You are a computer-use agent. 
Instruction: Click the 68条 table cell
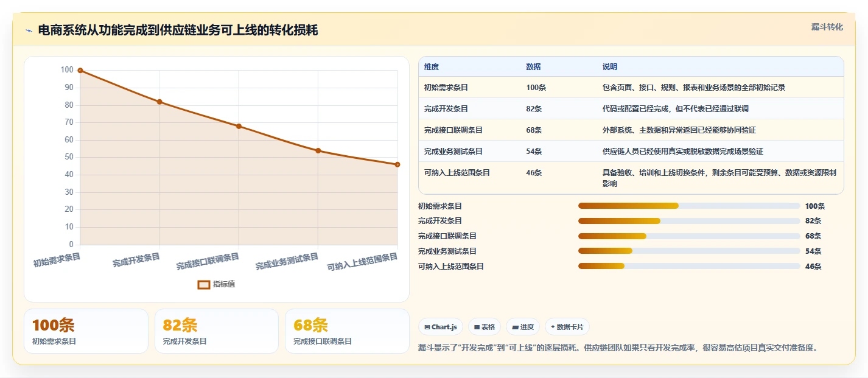pyautogui.click(x=534, y=130)
